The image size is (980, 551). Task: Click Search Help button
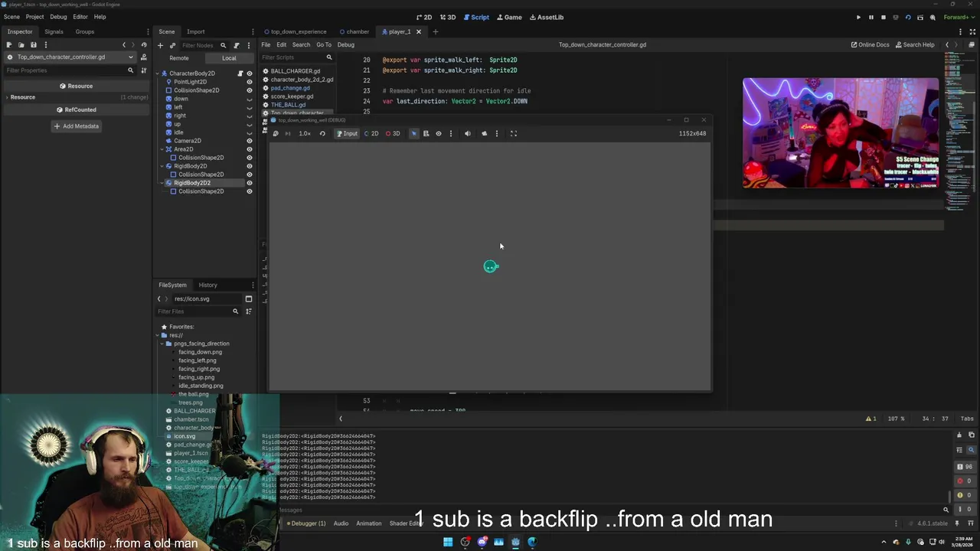[915, 44]
